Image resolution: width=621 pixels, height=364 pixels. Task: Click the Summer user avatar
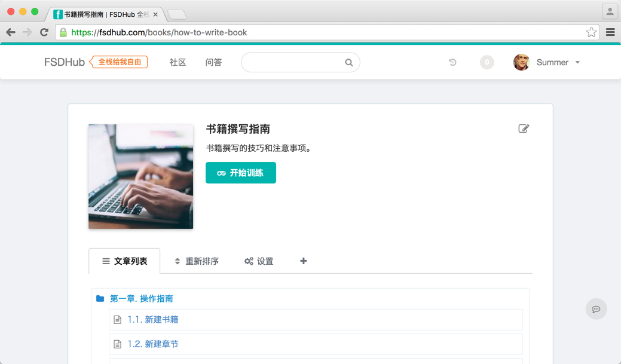coord(522,62)
